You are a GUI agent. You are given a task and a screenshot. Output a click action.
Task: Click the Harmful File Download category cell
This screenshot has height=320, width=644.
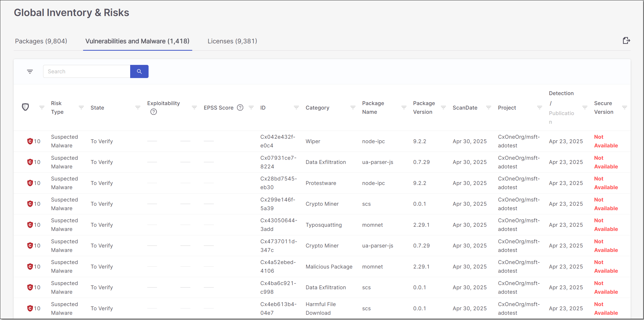tap(321, 308)
